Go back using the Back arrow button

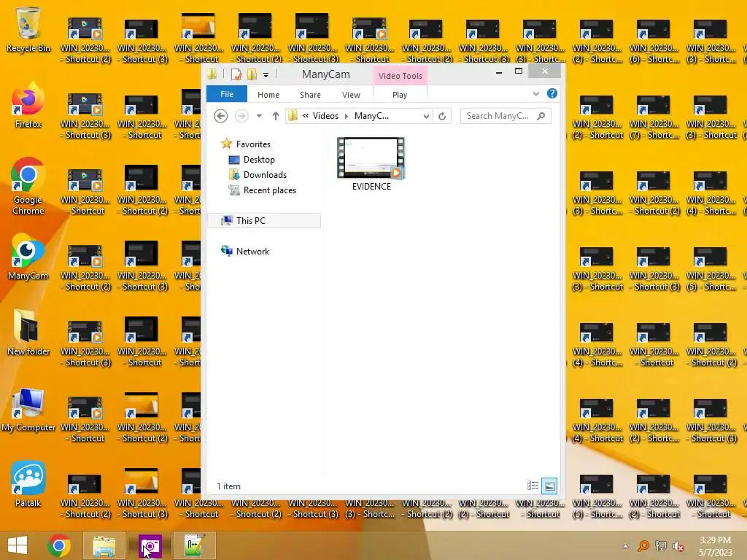point(220,116)
